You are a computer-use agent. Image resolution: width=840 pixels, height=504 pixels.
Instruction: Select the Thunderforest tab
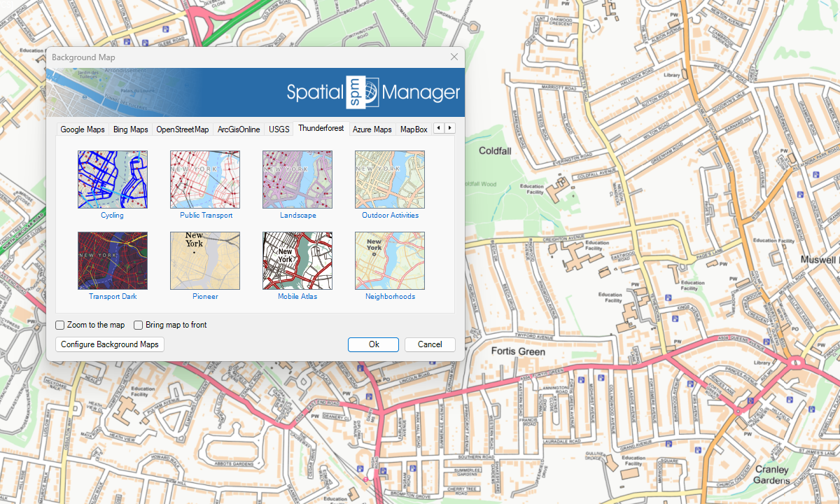(x=321, y=128)
